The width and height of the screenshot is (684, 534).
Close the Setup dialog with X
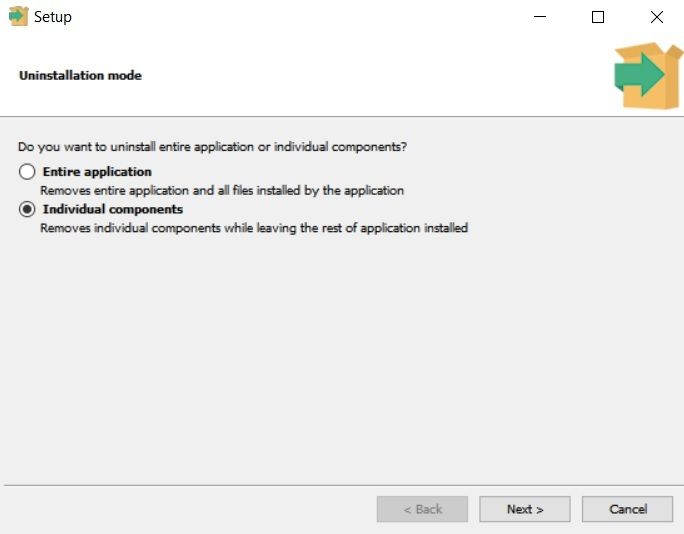[x=656, y=17]
